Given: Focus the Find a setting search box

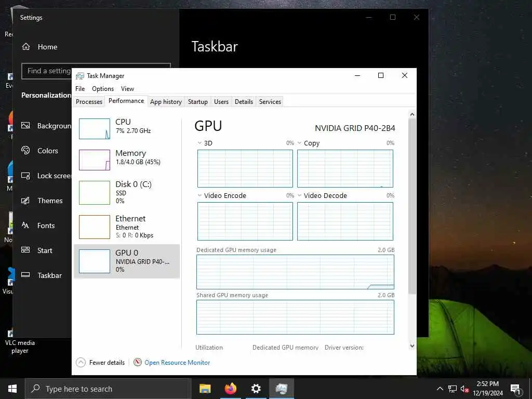Looking at the screenshot, I should click(96, 71).
